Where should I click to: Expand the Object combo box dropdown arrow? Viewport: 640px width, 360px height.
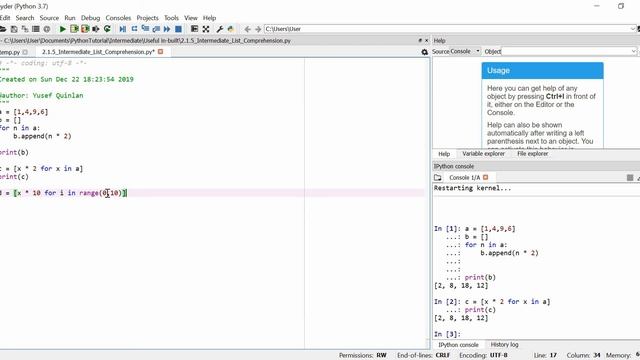(x=633, y=51)
